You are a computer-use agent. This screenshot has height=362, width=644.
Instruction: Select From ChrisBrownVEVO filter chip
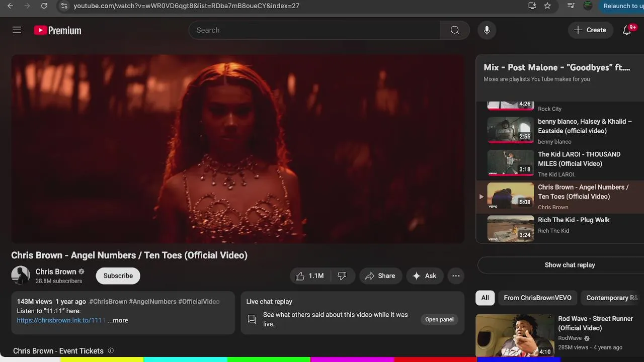(537, 298)
